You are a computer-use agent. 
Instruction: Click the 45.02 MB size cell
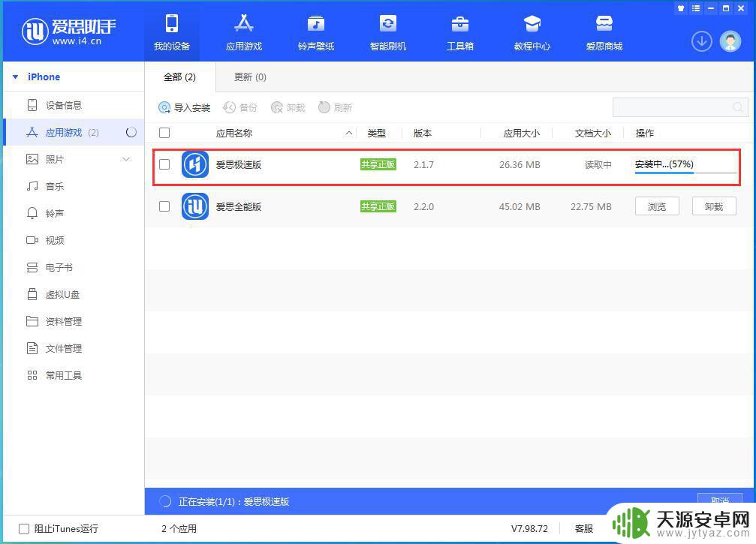tap(520, 206)
